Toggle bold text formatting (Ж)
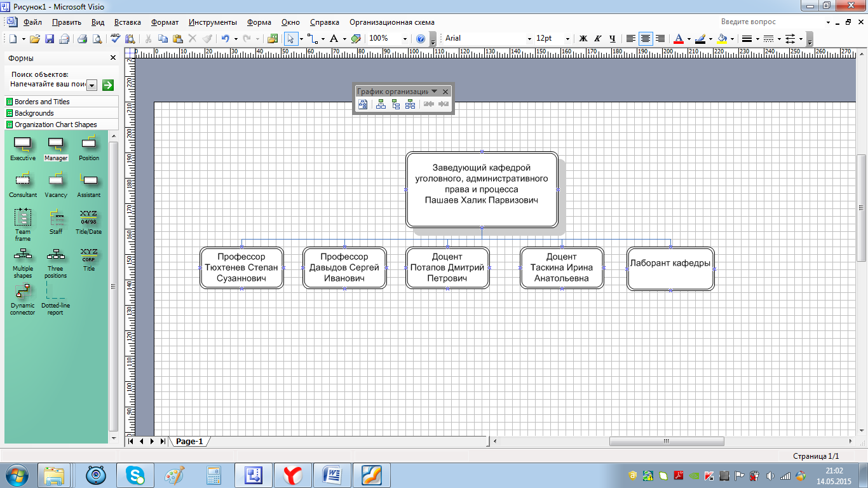 (x=583, y=39)
